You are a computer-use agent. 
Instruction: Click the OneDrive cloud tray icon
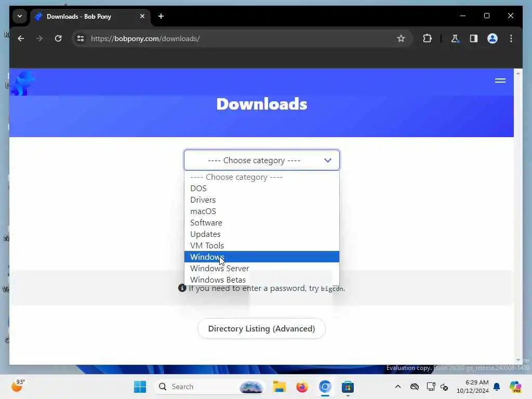(x=414, y=387)
